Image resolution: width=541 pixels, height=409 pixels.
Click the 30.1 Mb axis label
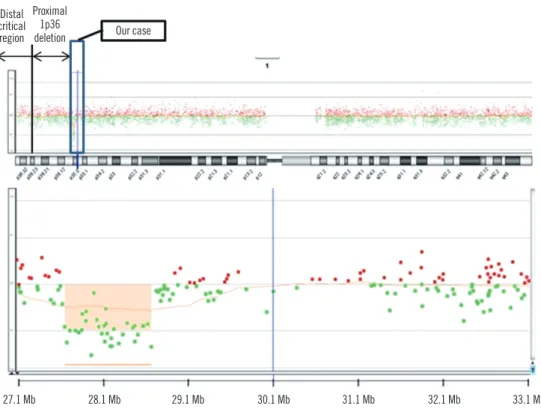point(274,400)
